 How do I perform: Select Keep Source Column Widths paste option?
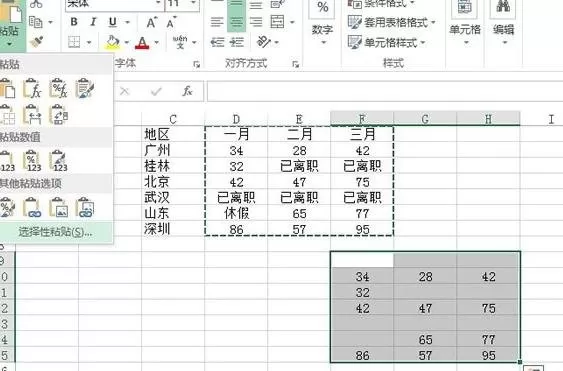click(x=32, y=115)
